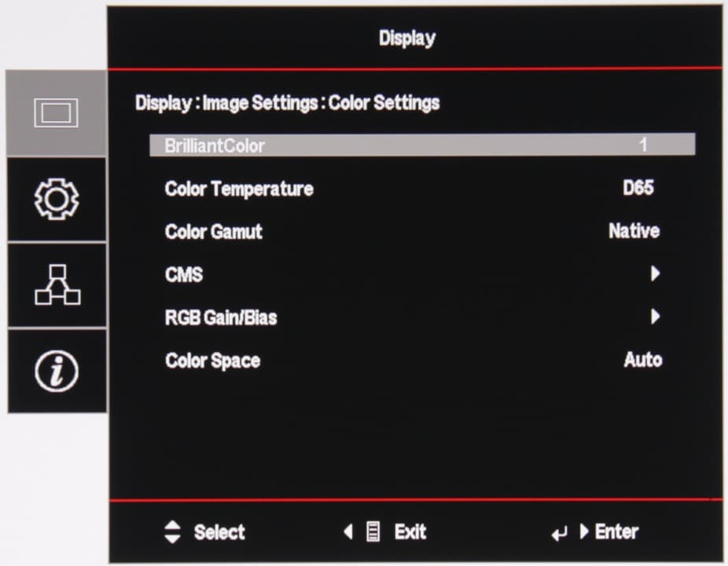728x566 pixels.
Task: Click the Select label in footer
Action: [x=219, y=532]
